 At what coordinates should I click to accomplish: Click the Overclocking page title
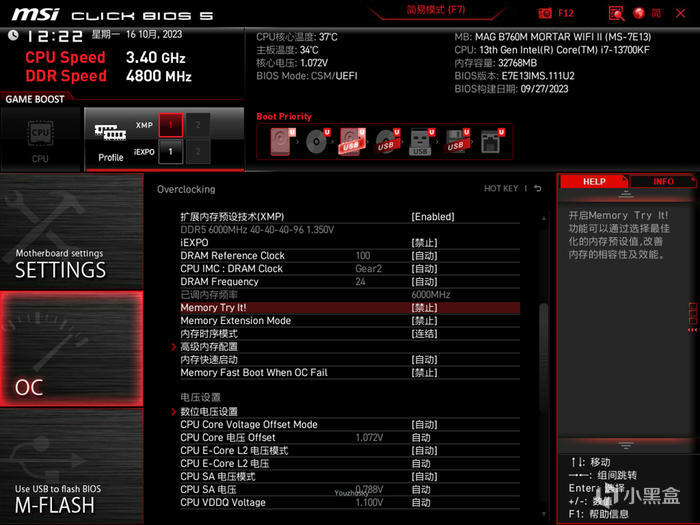pyautogui.click(x=186, y=189)
